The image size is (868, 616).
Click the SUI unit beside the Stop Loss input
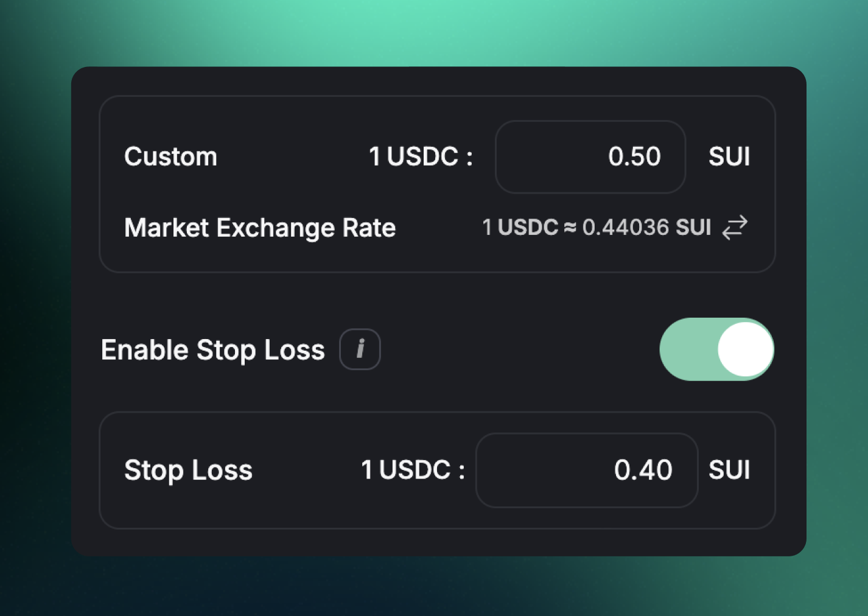tap(729, 470)
